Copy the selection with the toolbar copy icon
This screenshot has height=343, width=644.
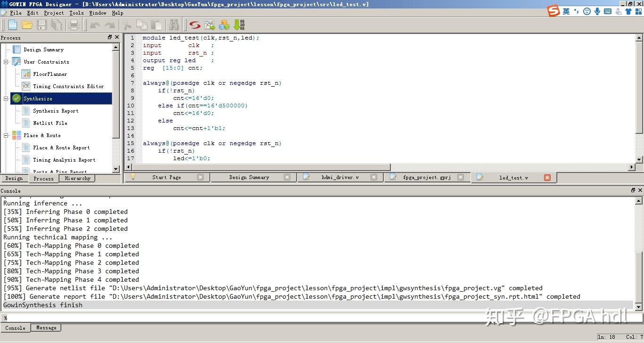tap(141, 24)
